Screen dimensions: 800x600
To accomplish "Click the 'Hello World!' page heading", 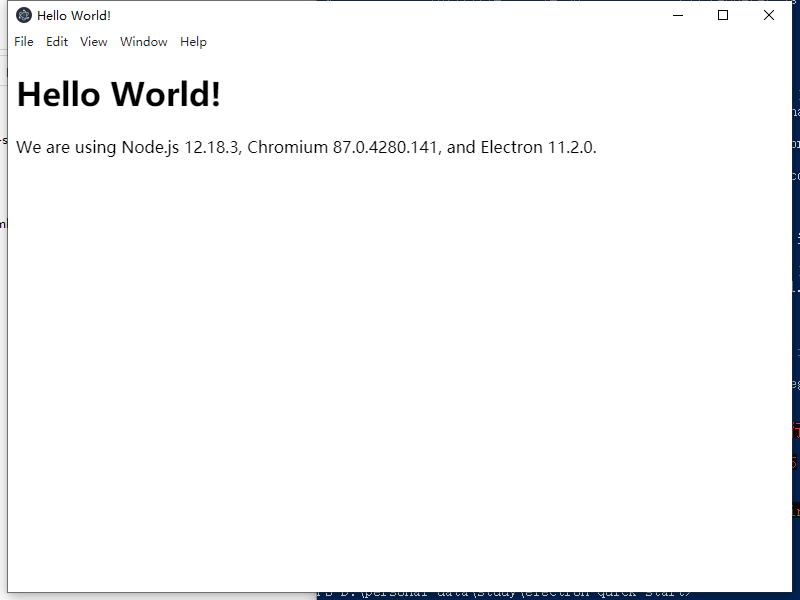I will tap(118, 94).
